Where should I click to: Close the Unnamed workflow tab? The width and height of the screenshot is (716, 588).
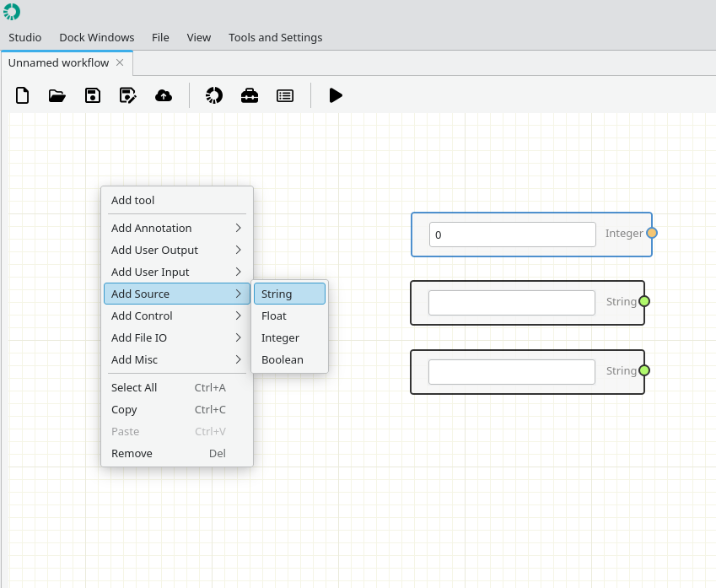click(x=120, y=62)
